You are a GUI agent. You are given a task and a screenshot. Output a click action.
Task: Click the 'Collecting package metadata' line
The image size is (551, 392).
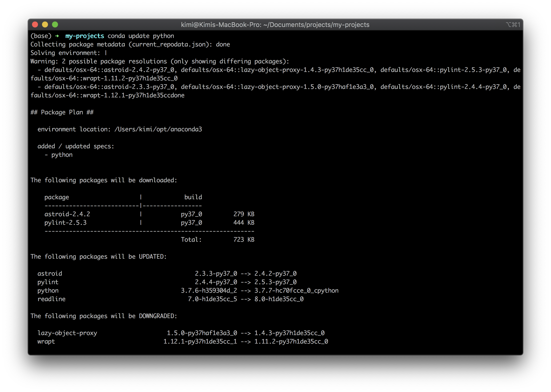point(130,45)
